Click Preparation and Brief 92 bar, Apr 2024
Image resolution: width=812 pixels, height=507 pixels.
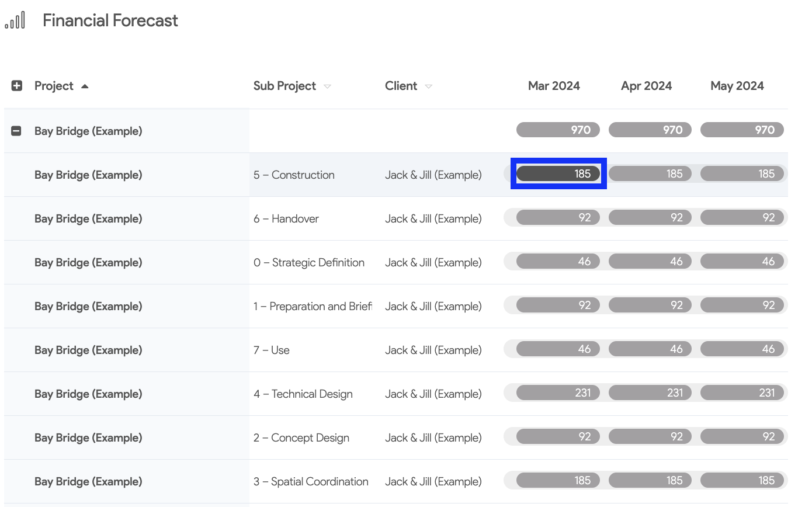point(650,305)
